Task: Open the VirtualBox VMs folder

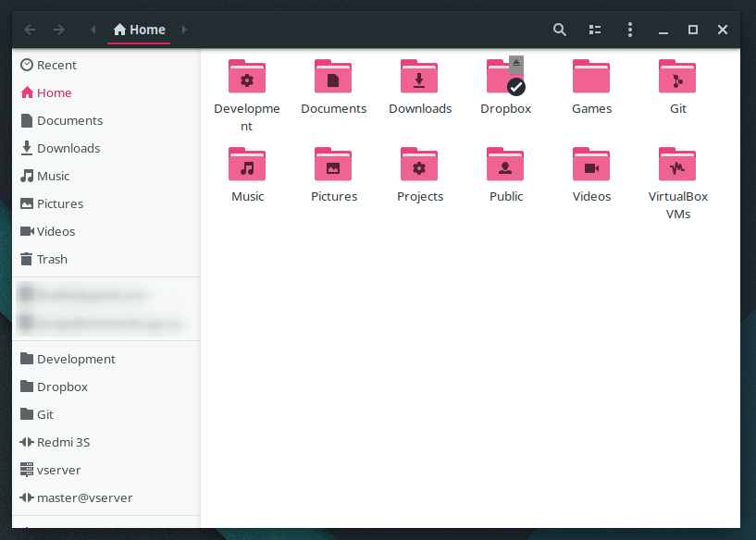Action: [677, 165]
